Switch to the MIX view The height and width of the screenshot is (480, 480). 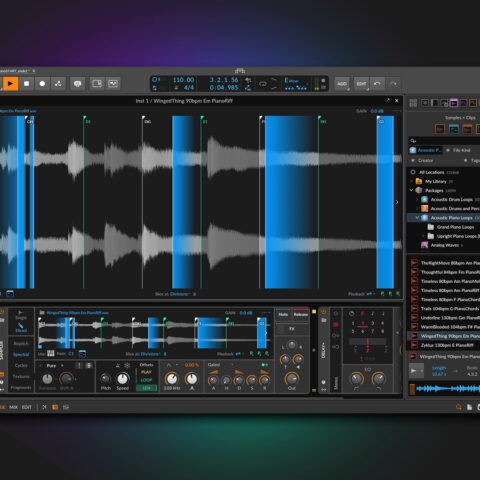pyautogui.click(x=13, y=407)
